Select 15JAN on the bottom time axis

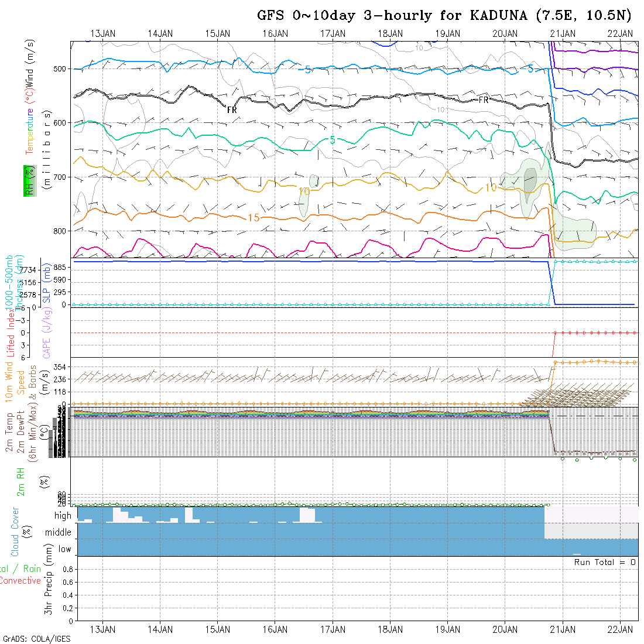218,629
